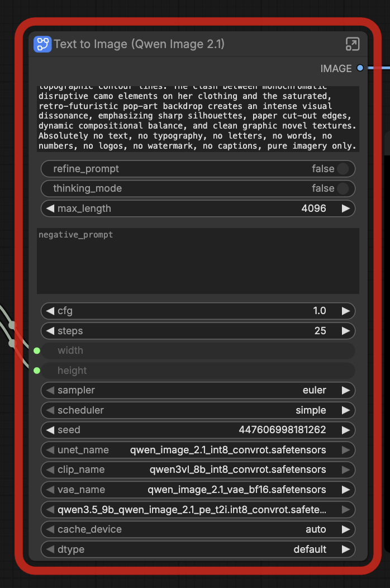Click the disabled width field

click(198, 350)
